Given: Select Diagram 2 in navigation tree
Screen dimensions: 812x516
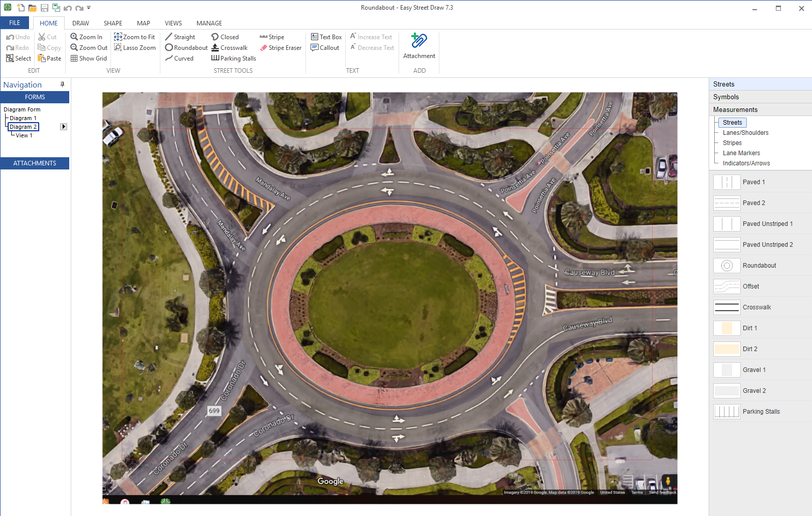Looking at the screenshot, I should 23,127.
